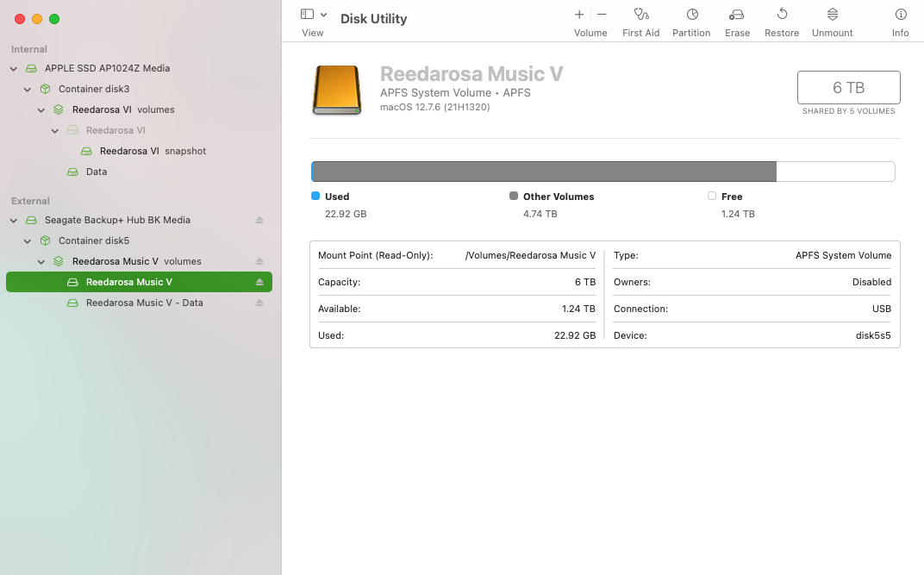Select Container disk3 in sidebar

pyautogui.click(x=139, y=89)
